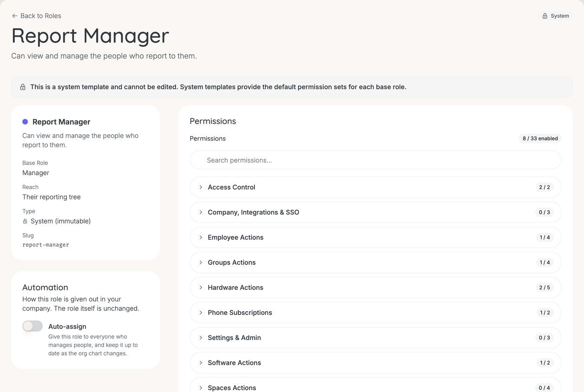
Task: Click the Their reporting tree reach value
Action: [52, 197]
